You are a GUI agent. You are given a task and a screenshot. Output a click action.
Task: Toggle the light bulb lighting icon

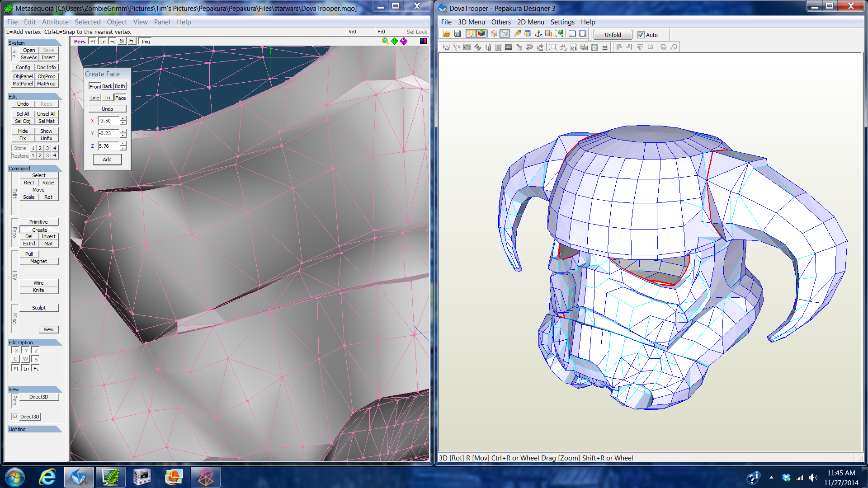click(x=471, y=33)
